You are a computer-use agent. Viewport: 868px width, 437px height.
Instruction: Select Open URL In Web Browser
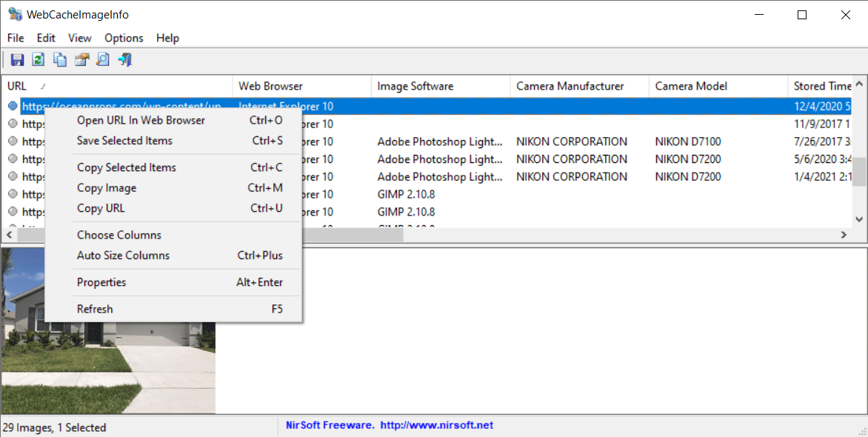tap(141, 120)
